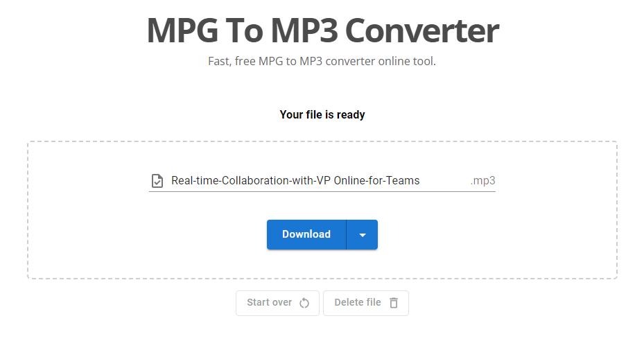Download the converted MP3 file
Viewport: 644px width, 341px height.
[306, 234]
